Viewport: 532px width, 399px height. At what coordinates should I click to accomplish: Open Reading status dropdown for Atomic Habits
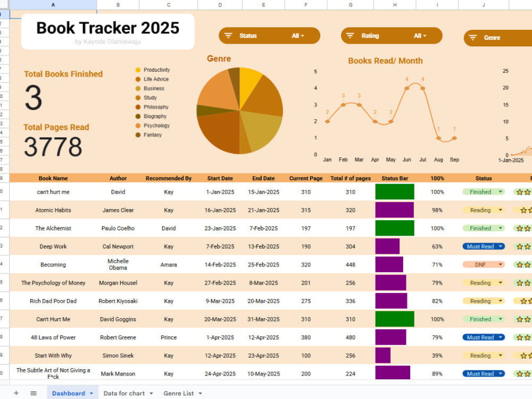[500, 210]
